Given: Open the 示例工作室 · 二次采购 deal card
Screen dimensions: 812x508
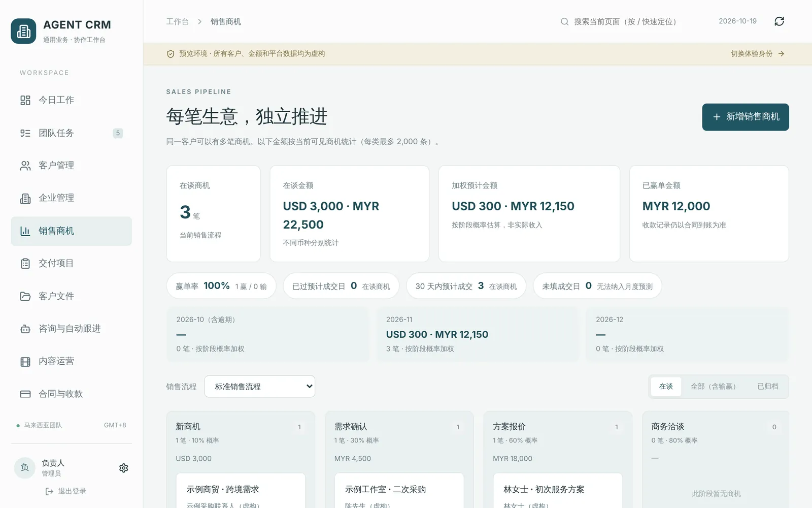Looking at the screenshot, I should pyautogui.click(x=399, y=491).
